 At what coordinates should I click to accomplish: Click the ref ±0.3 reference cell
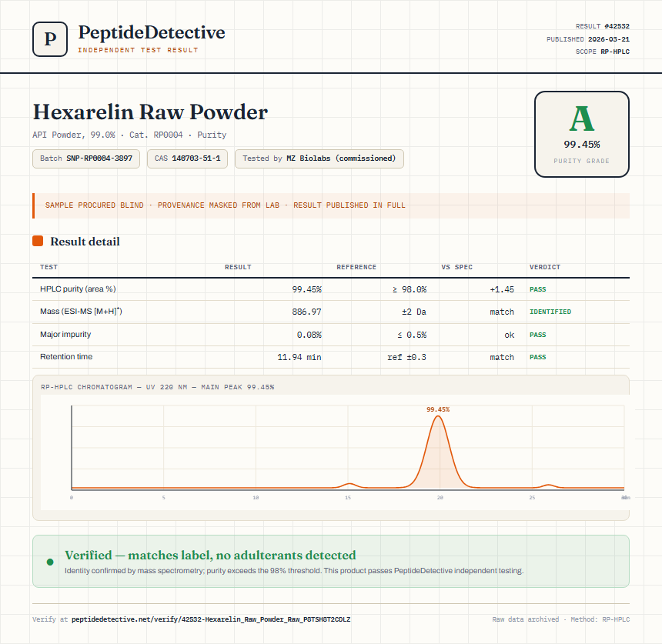click(407, 358)
